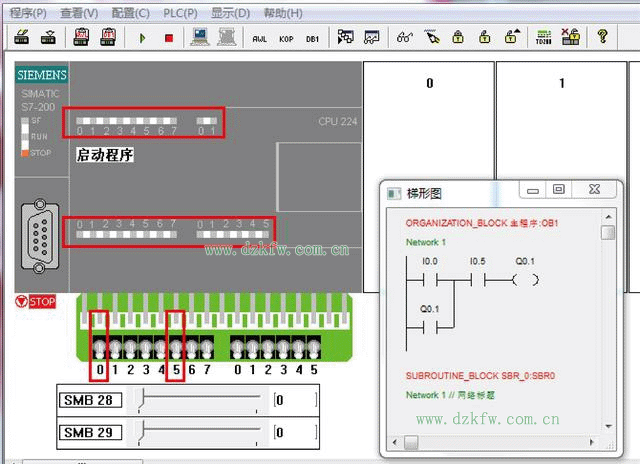Click the computer icon next to Stop
Viewport: 640px width, 464px height.
tap(200, 38)
